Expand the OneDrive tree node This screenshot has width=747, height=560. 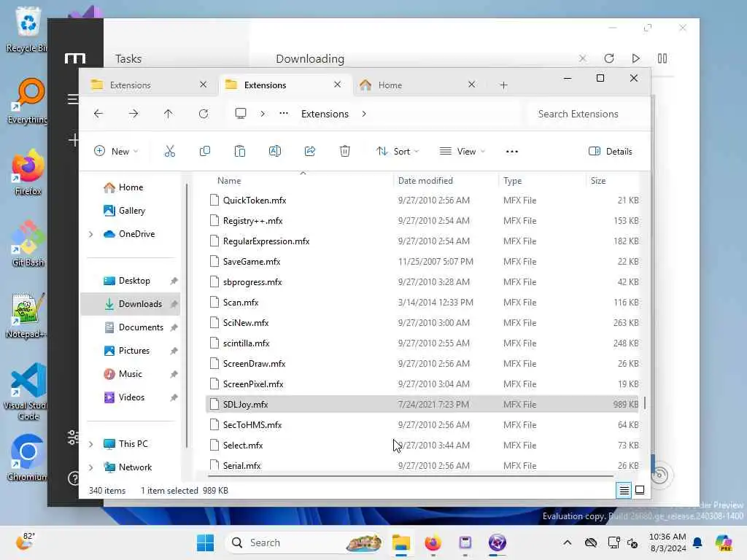coord(91,234)
